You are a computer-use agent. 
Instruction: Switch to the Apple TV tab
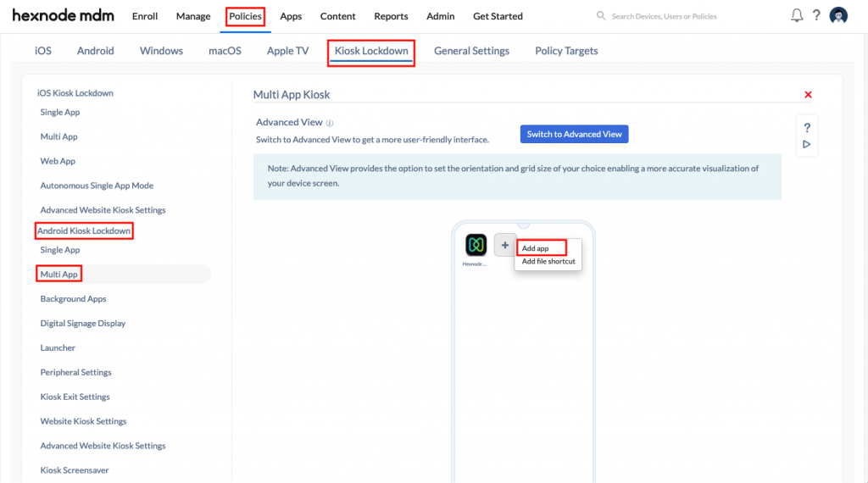pos(288,50)
